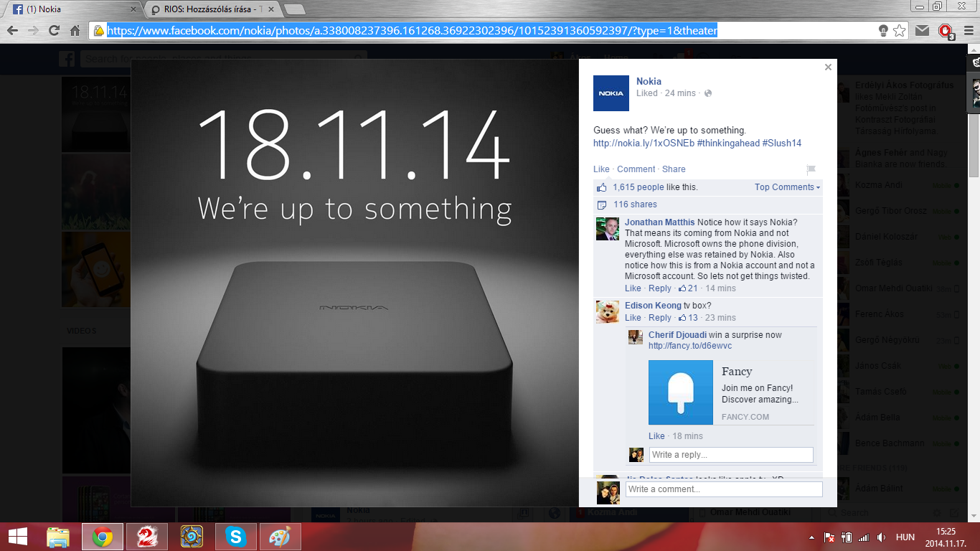The width and height of the screenshot is (980, 551).
Task: Reload the page with the refresh icon
Action: point(54,31)
